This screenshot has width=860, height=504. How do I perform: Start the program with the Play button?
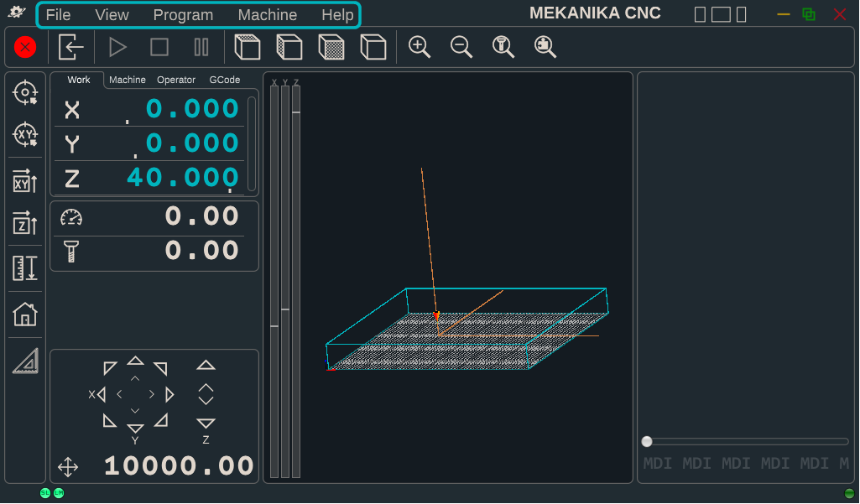(117, 47)
